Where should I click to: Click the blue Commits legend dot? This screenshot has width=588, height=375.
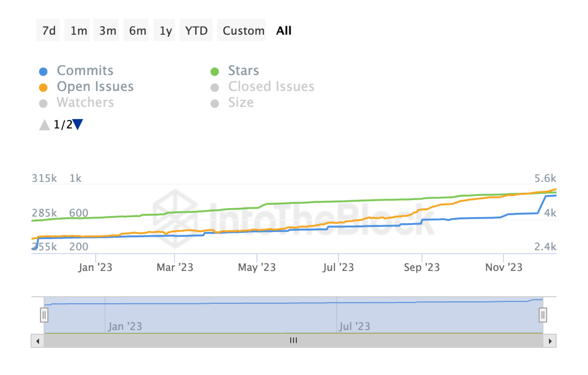tap(43, 71)
